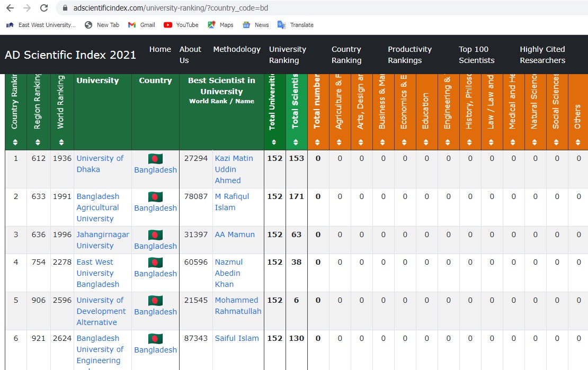Open East West University Bangladesh link

pyautogui.click(x=98, y=273)
